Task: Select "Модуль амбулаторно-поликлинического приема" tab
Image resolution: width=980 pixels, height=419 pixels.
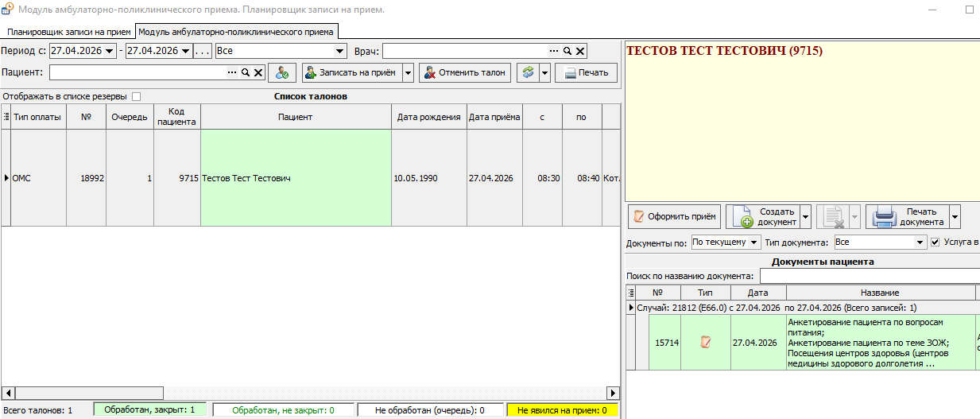Action: 236,31
